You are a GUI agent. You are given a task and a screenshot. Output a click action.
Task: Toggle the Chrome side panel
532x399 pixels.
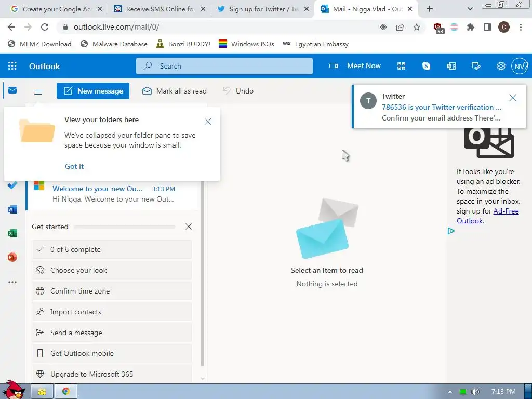pos(487,27)
